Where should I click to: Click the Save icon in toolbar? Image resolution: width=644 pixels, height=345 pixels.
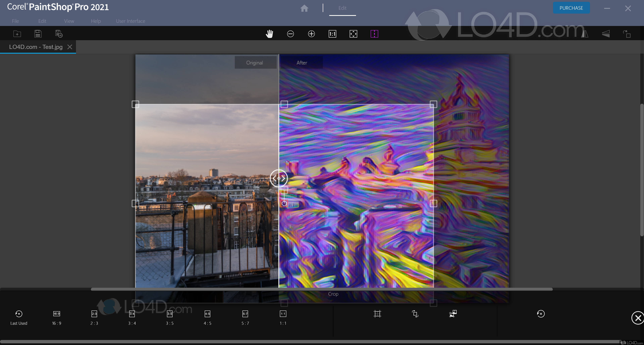(x=38, y=34)
